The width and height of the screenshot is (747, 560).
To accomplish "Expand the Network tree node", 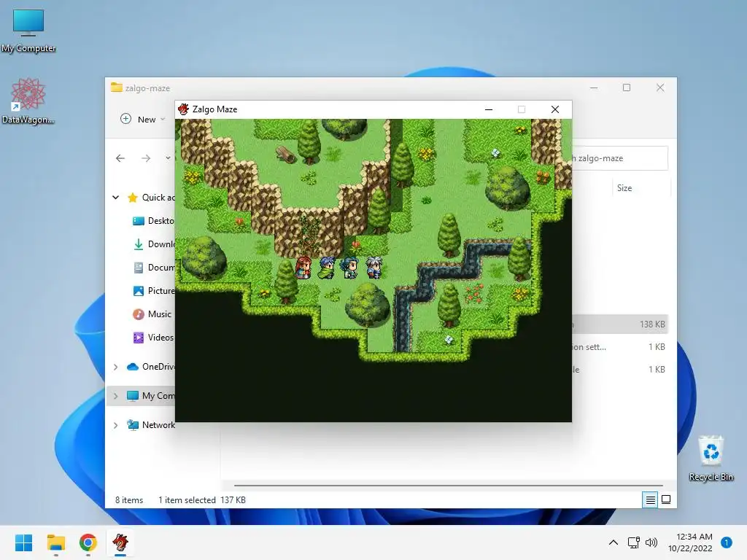I will click(x=116, y=425).
